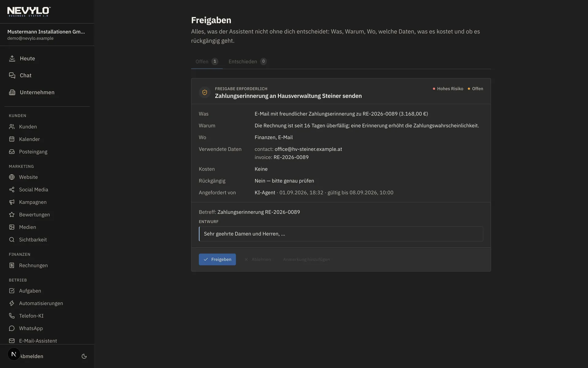
Task: Click the Betreff line Zahlungserinnerung RE-2026-0089
Action: pyautogui.click(x=249, y=212)
